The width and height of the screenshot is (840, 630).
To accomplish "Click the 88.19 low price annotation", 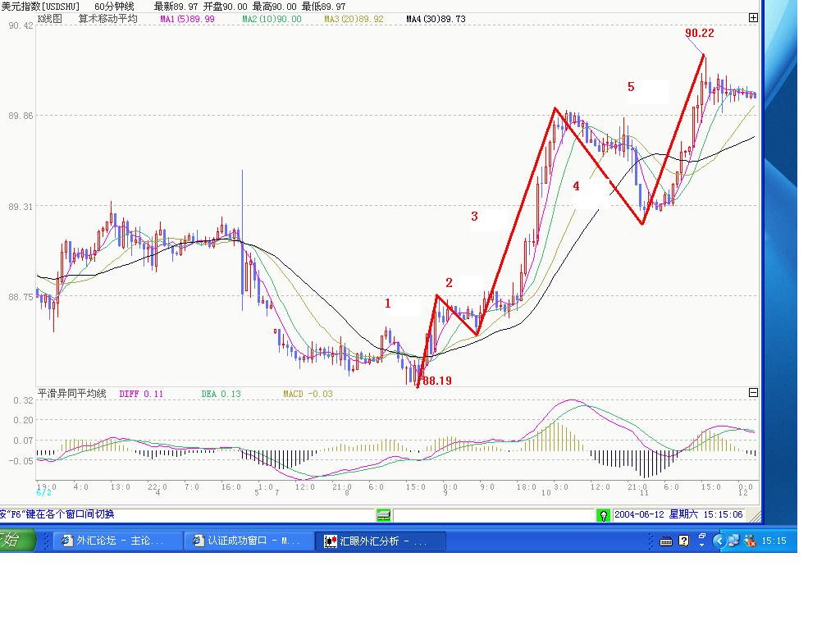I will click(437, 381).
